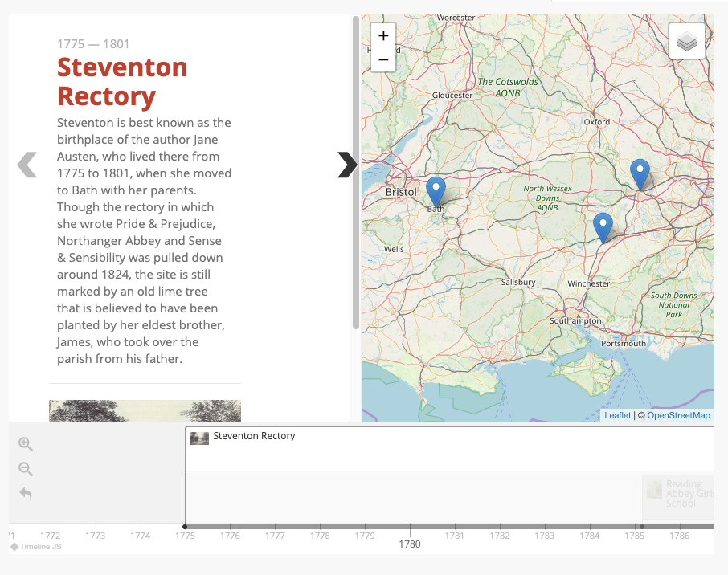Click the Gloucester label on the map
The height and width of the screenshot is (575, 728).
pos(452,95)
